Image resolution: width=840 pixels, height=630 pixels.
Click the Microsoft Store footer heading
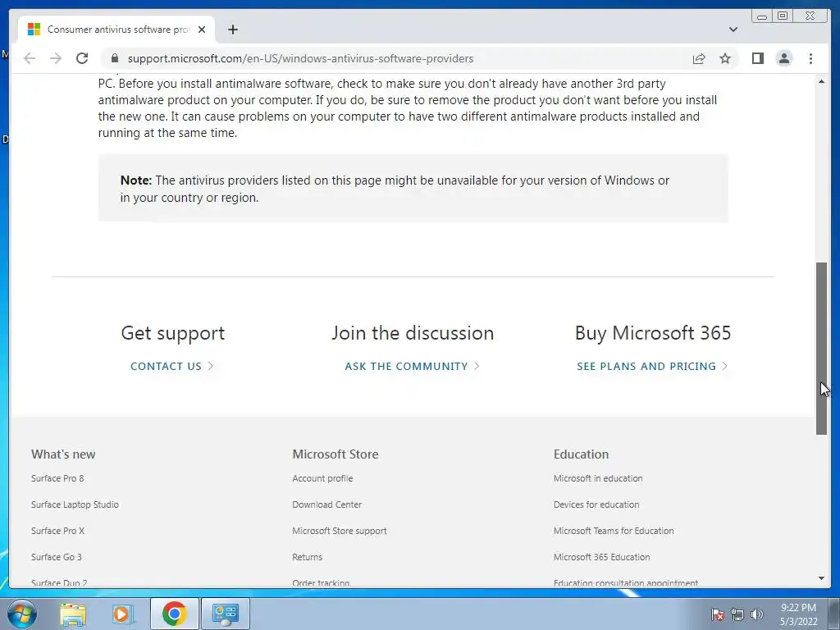[336, 454]
